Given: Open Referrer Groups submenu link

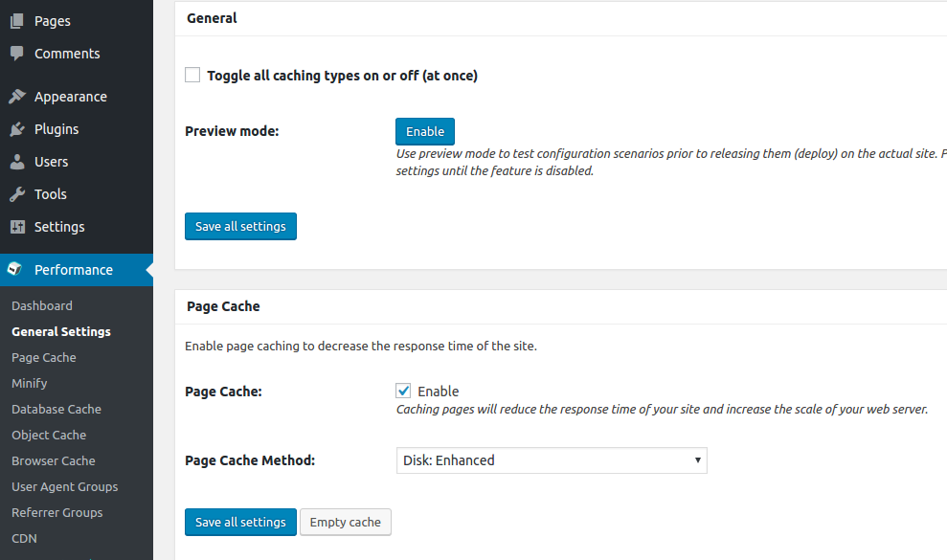Looking at the screenshot, I should click(56, 513).
